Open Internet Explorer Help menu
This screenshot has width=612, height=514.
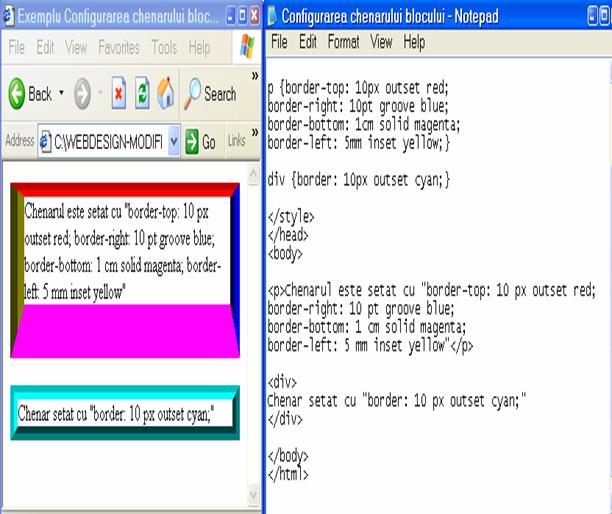(199, 48)
